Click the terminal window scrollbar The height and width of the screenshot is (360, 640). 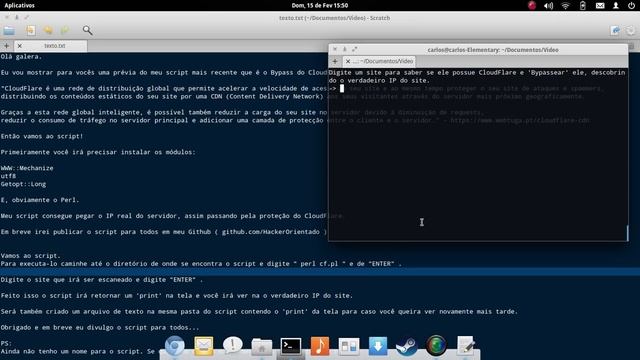(627, 233)
